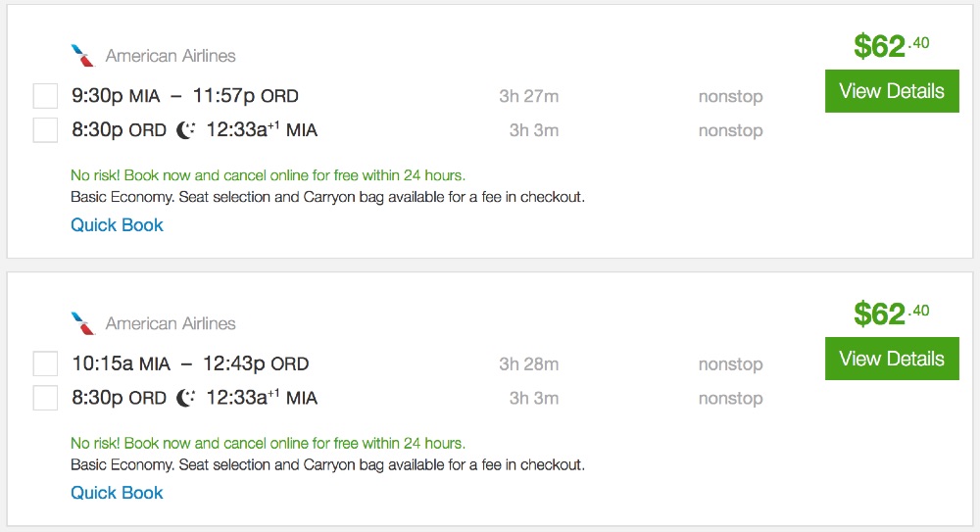Check the box for 9:30p MIA flight
This screenshot has height=532, width=980.
[x=45, y=96]
